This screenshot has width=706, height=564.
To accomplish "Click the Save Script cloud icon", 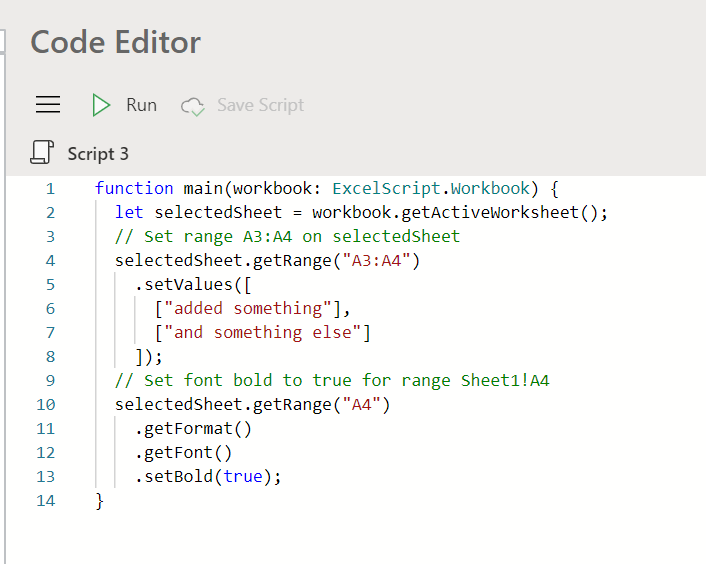I will tap(193, 107).
